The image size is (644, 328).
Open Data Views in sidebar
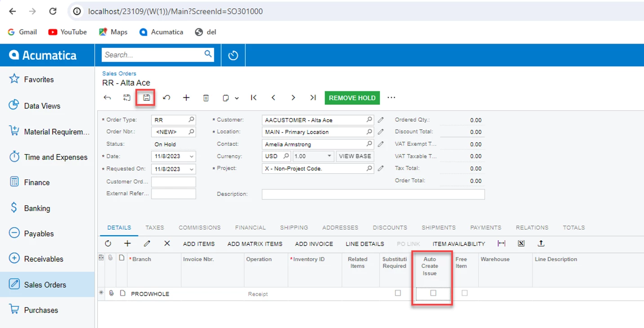[47, 106]
